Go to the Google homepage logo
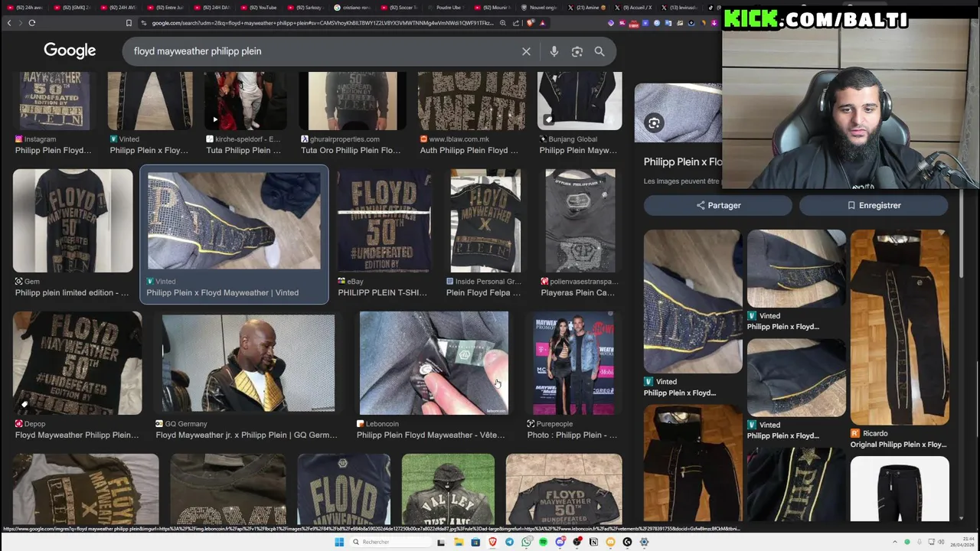Screen dimensions: 980x551 70,51
